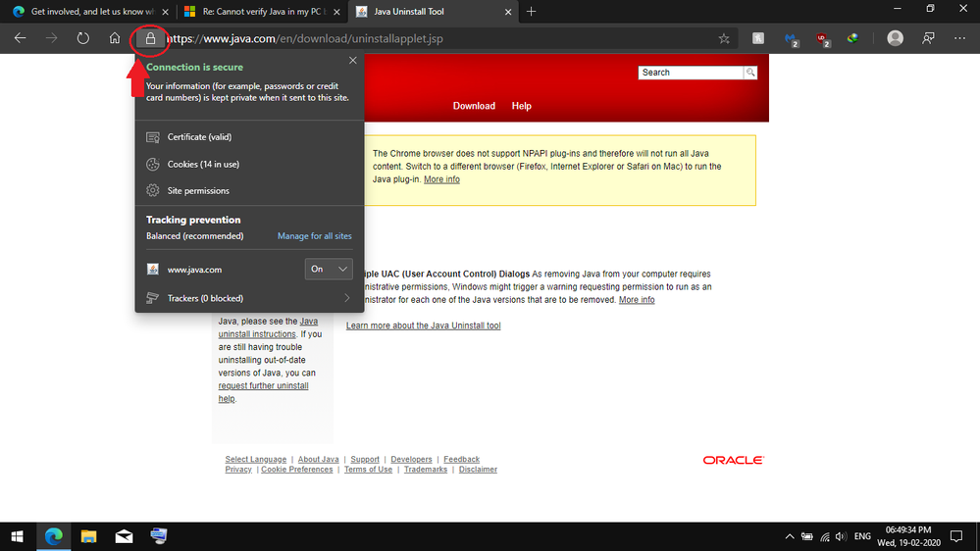Open a new tab with plus button
Image resolution: width=980 pixels, height=551 pixels.
coord(532,12)
